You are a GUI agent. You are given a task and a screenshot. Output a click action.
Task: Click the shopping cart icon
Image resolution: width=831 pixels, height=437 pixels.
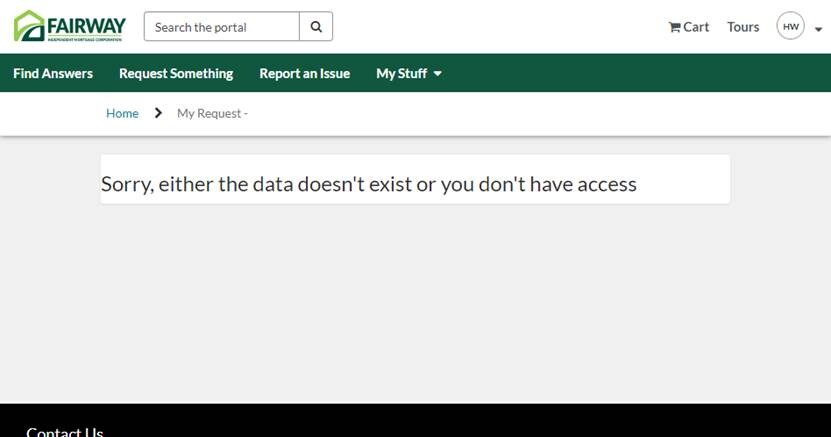pos(674,27)
